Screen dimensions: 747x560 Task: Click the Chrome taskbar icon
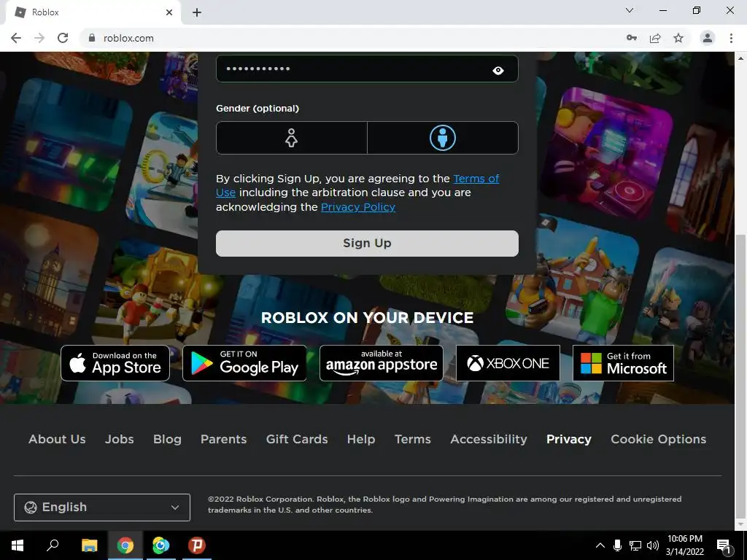point(125,545)
